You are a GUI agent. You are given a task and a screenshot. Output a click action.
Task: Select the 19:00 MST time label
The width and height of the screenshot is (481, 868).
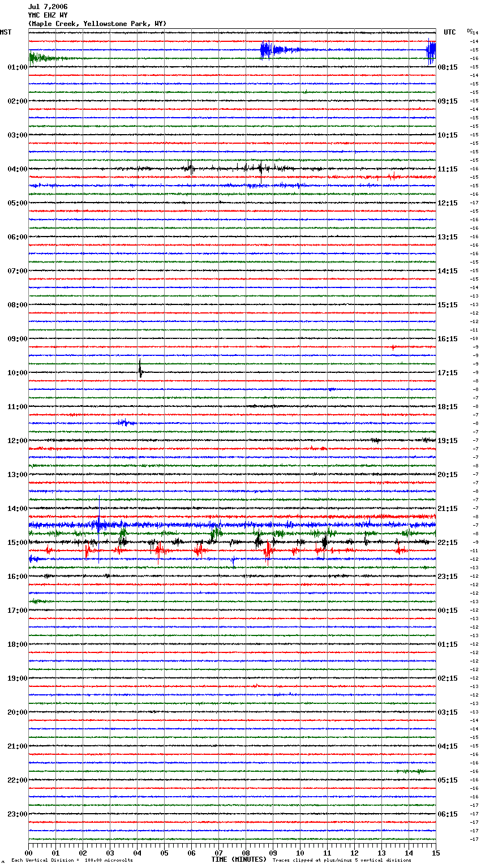pos(18,678)
